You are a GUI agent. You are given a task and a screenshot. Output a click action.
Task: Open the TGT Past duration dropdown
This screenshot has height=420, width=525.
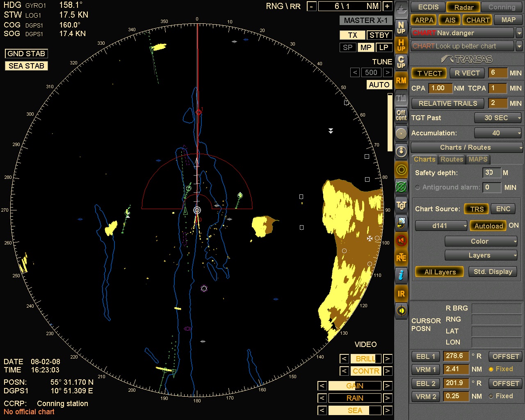coord(498,118)
